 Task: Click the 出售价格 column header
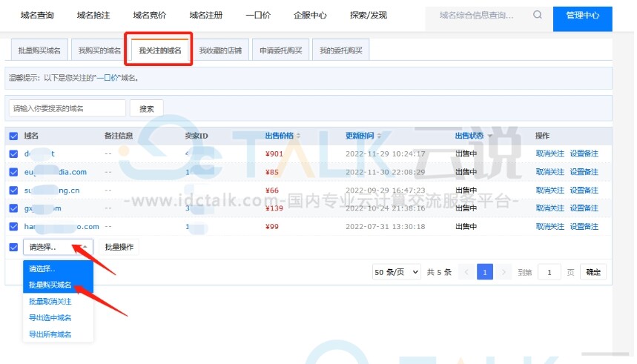point(279,136)
